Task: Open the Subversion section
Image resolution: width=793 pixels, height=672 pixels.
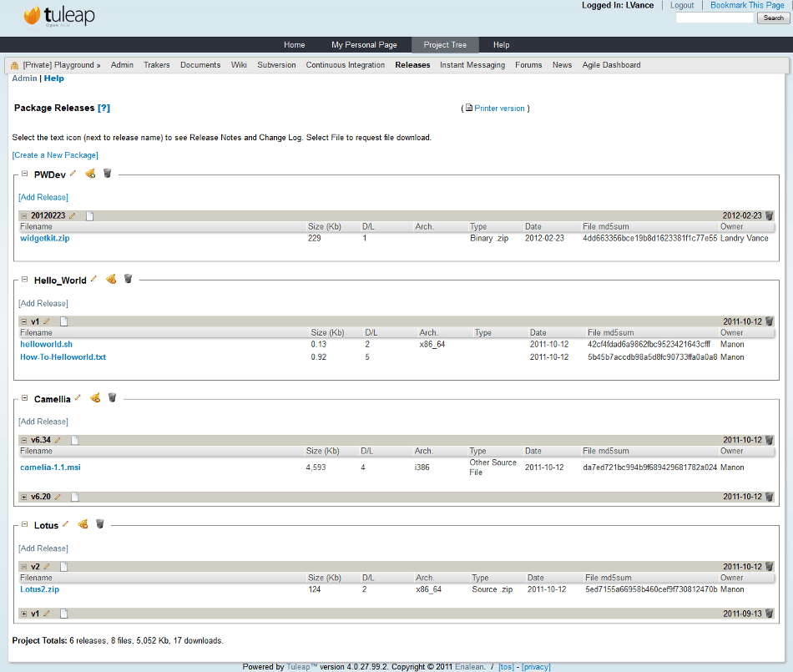Action: (x=276, y=65)
